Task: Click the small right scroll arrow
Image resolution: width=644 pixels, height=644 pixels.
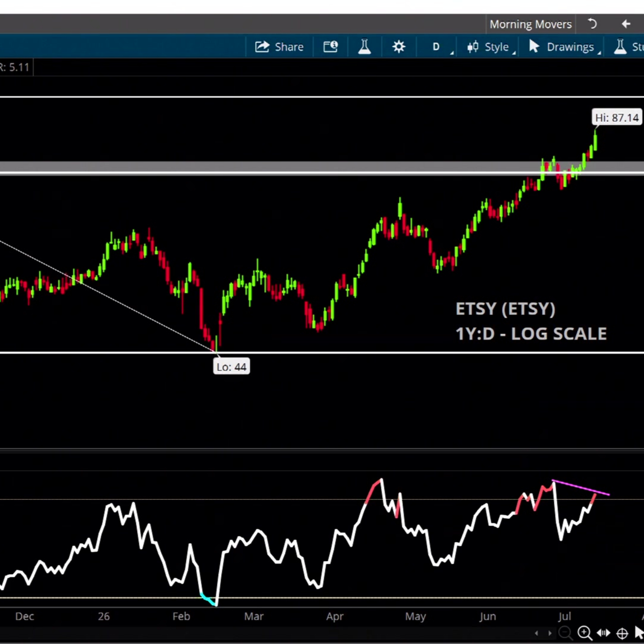Action: tap(550, 633)
